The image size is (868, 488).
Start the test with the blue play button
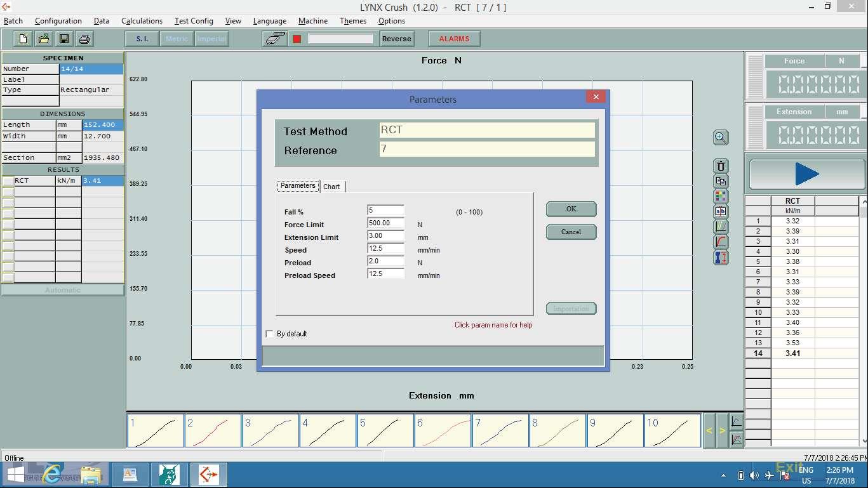tap(806, 174)
